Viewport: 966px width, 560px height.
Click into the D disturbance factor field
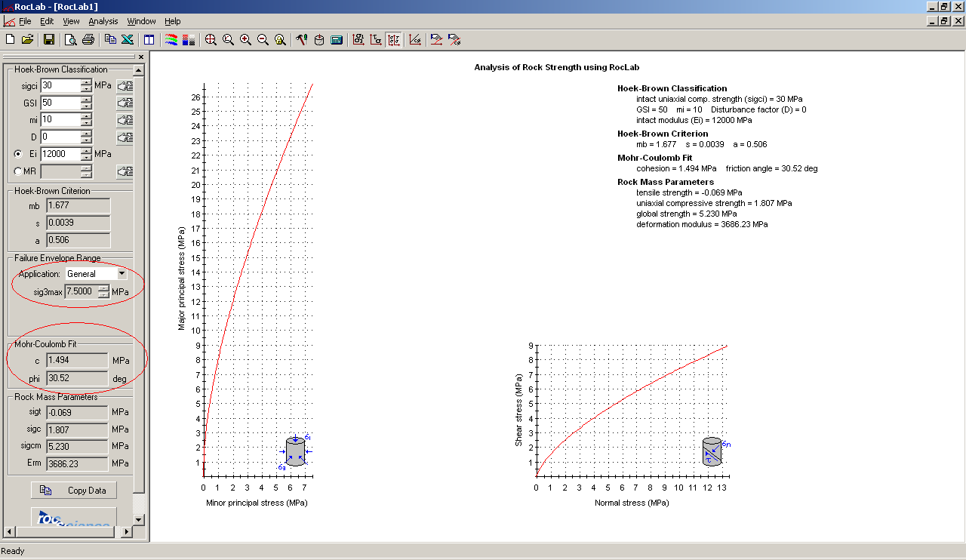click(60, 137)
